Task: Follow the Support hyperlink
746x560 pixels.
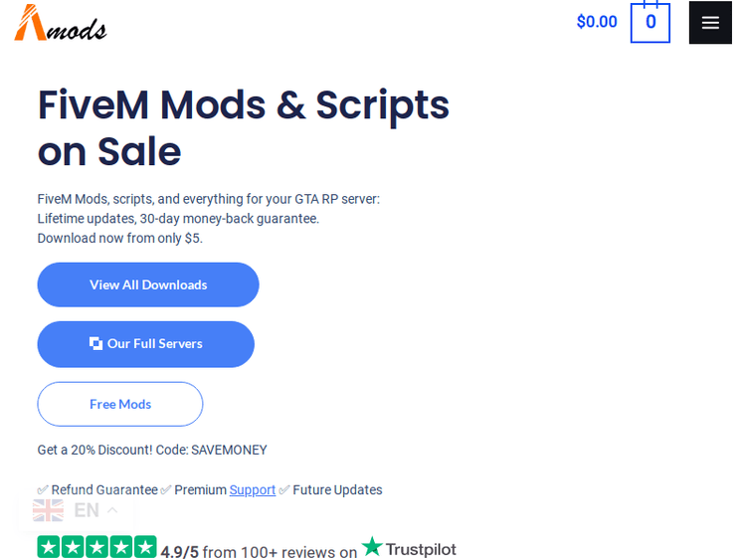Action: pyautogui.click(x=253, y=490)
